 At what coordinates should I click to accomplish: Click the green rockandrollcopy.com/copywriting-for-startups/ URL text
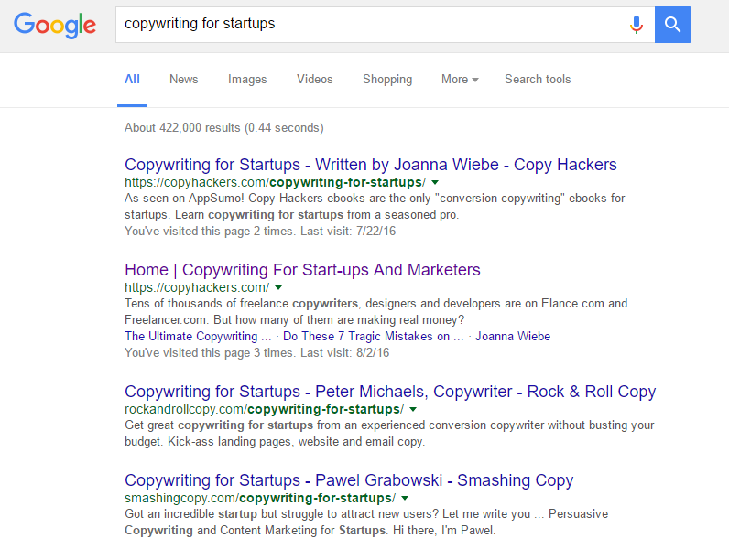click(264, 410)
